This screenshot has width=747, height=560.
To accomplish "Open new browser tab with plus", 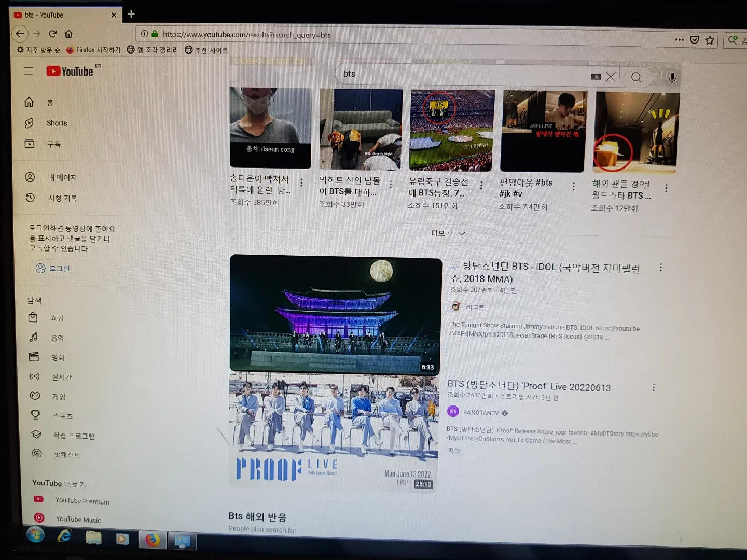I will point(131,14).
